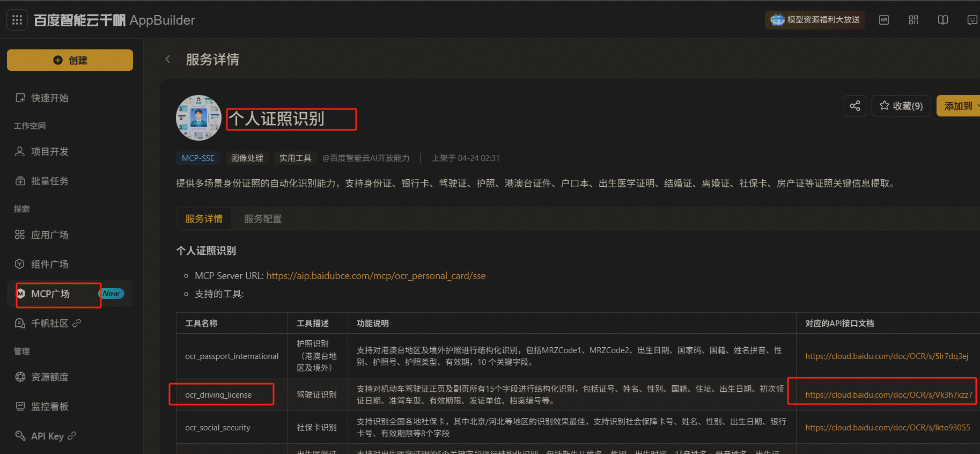This screenshot has height=454, width=980.
Task: Expand the 添加到 dropdown button
Action: [x=959, y=106]
